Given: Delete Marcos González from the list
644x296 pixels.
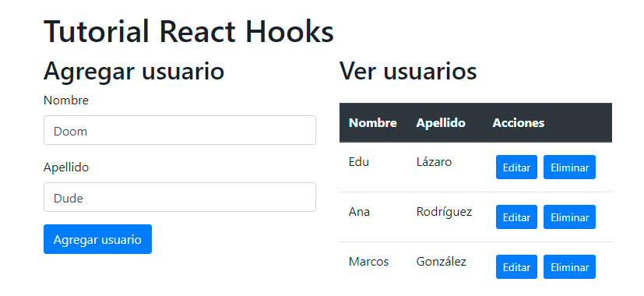Looking at the screenshot, I should pos(570,267).
